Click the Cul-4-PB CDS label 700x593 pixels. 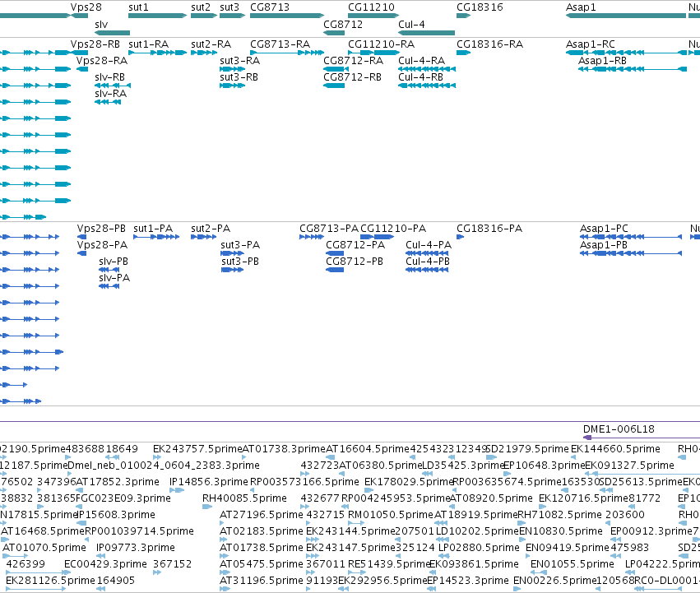click(428, 262)
